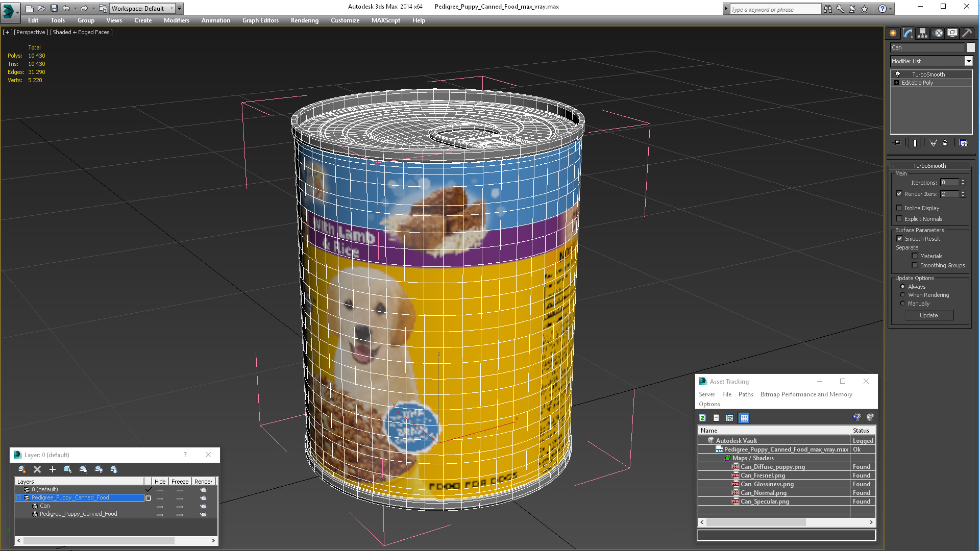Click Select Highlighted Objects and Layers icon
The image size is (980, 551).
pos(67,469)
